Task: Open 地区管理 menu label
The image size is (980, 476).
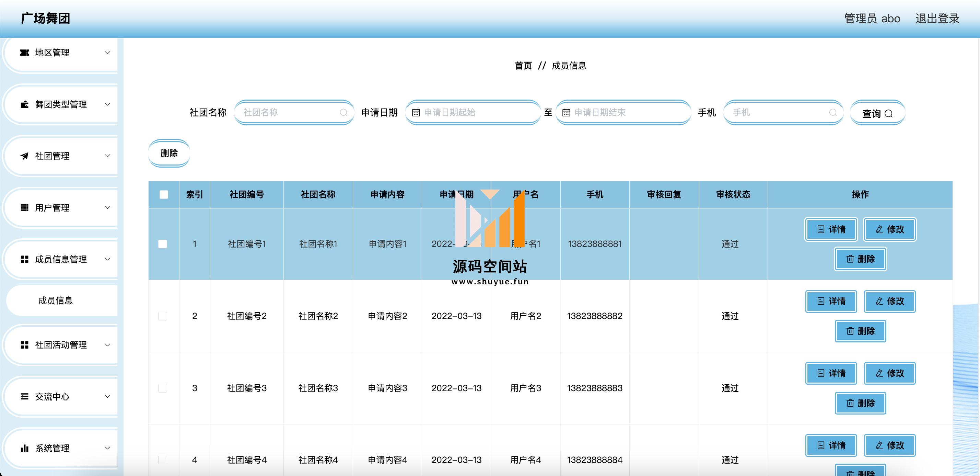Action: coord(52,53)
